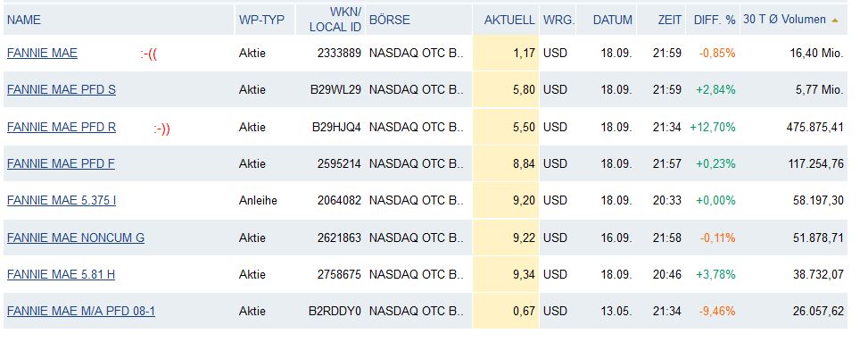868x342 pixels.
Task: Open the FANNIE MAE NONCUM G link
Action: pos(76,238)
